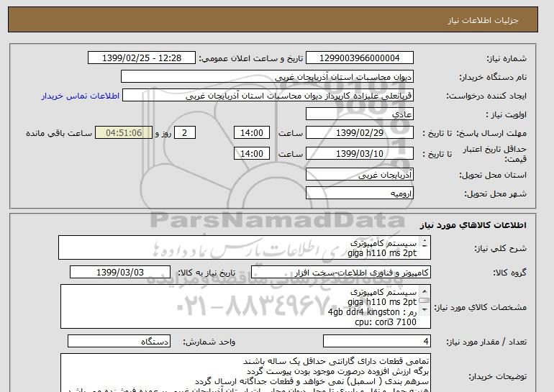
Task: Select the need number field 1299003966000004
Action: 359,58
